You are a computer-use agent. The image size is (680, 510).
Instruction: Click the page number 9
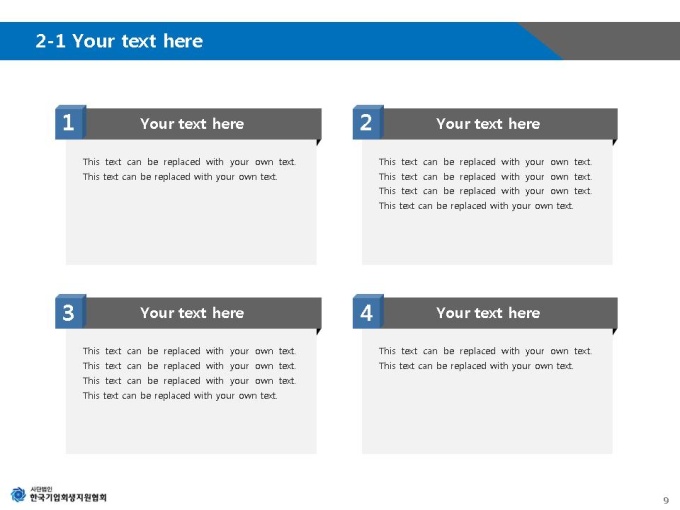point(666,500)
